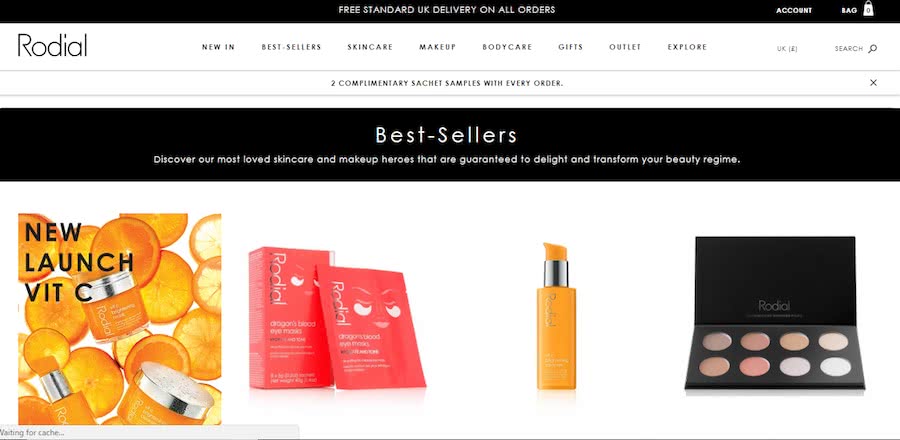The image size is (900, 440).
Task: View the Dragon's Blood eye masks product
Action: click(337, 317)
